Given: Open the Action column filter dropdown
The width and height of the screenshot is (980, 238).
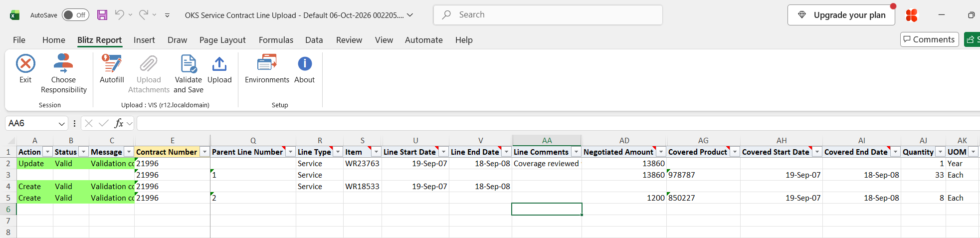Looking at the screenshot, I should pyautogui.click(x=47, y=152).
